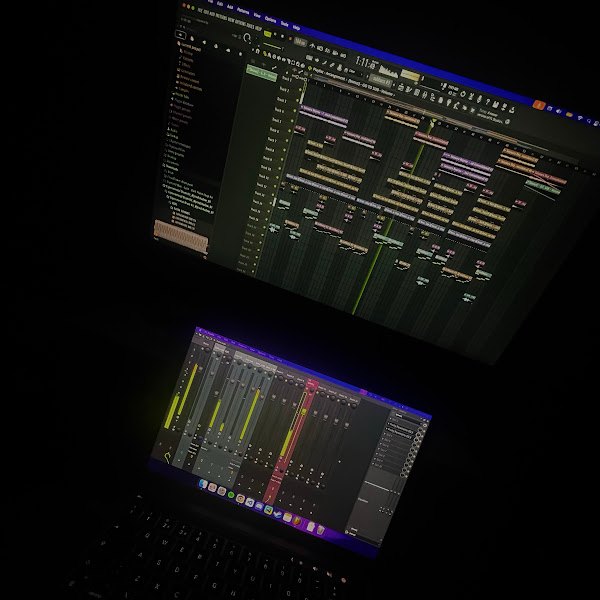600x600 pixels.
Task: Toggle the magnet snap icon in playlist toolbar
Action: tap(258, 51)
